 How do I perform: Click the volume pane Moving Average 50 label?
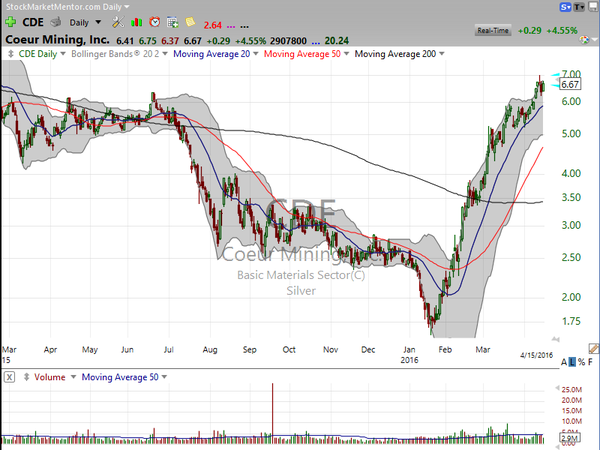coord(120,377)
